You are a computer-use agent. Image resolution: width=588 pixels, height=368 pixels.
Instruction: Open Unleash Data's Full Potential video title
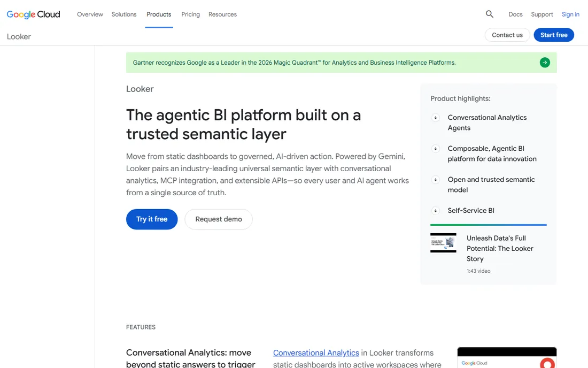click(499, 248)
